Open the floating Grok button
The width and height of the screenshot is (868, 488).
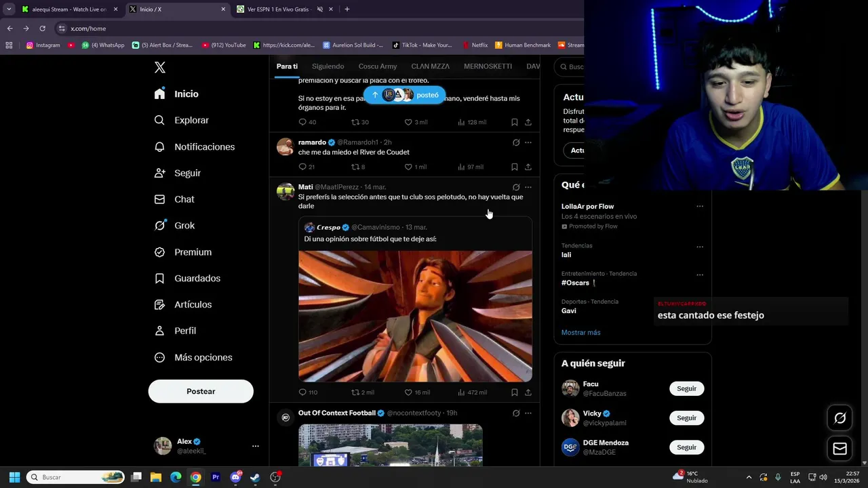click(x=840, y=418)
